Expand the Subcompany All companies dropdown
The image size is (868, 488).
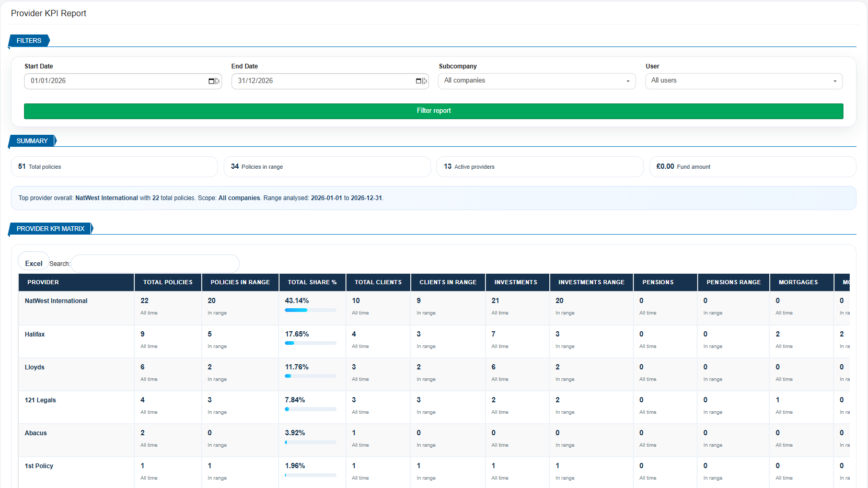537,81
